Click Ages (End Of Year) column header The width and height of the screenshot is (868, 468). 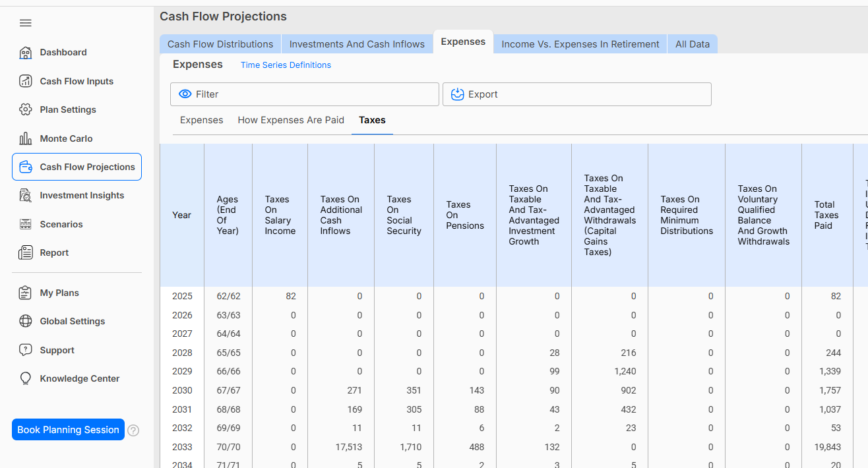228,215
